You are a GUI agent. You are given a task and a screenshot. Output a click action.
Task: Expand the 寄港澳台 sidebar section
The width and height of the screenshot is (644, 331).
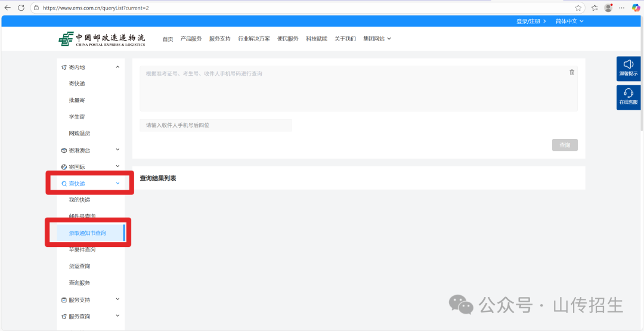[x=91, y=150]
